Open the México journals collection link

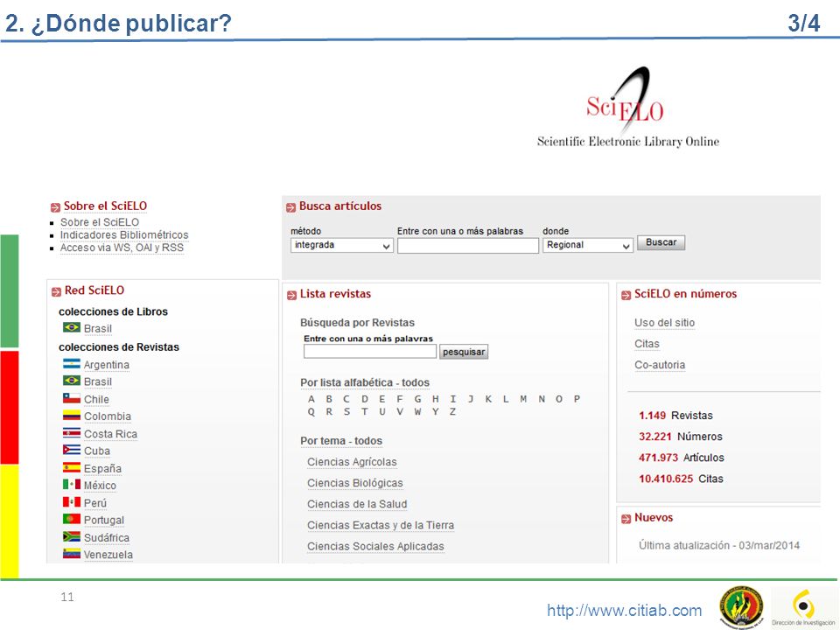[100, 486]
